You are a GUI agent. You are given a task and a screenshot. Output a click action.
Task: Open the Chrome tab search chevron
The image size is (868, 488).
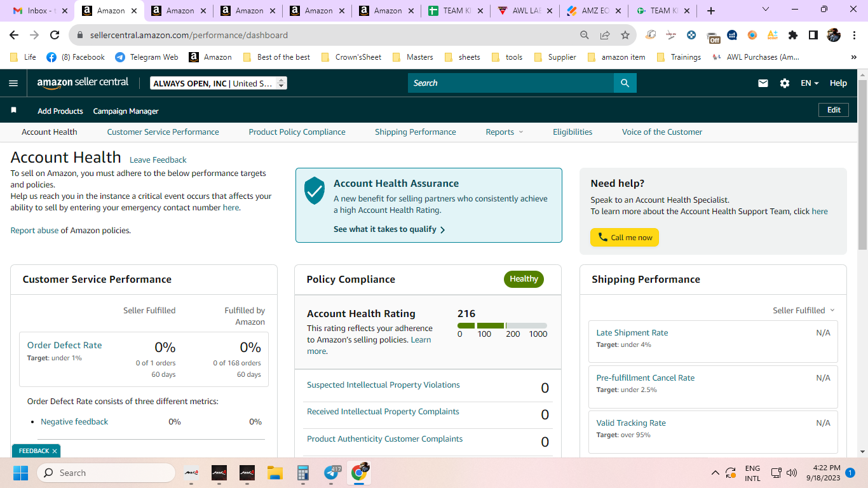(x=765, y=10)
